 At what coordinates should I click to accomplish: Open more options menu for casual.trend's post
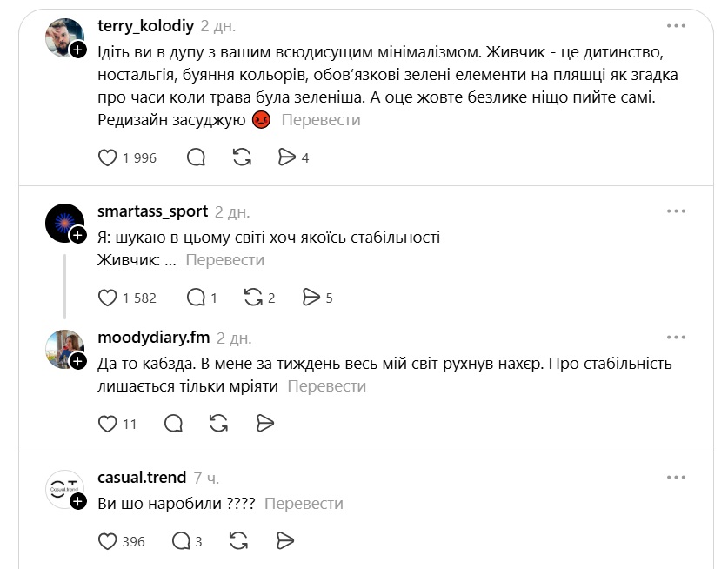click(676, 478)
